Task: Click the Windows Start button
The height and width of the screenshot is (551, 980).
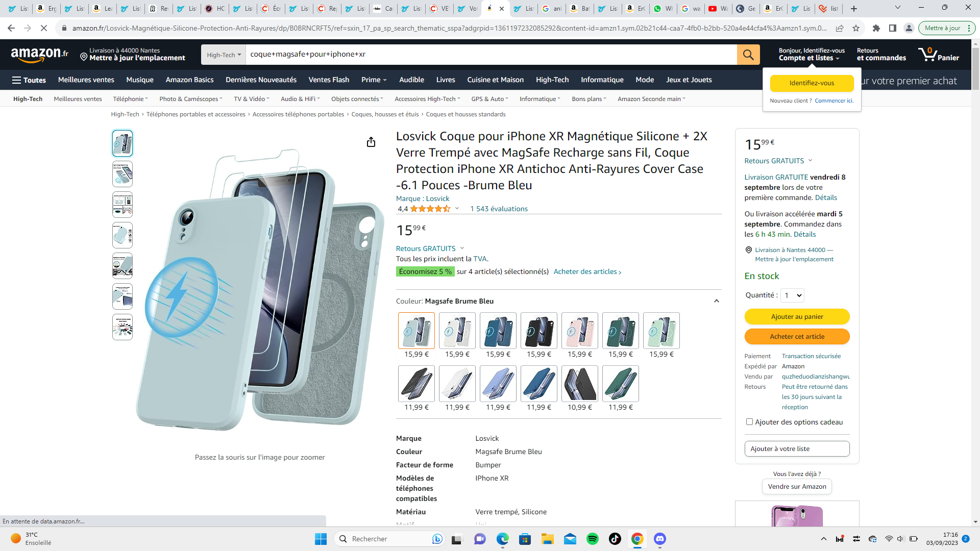Action: pos(321,539)
